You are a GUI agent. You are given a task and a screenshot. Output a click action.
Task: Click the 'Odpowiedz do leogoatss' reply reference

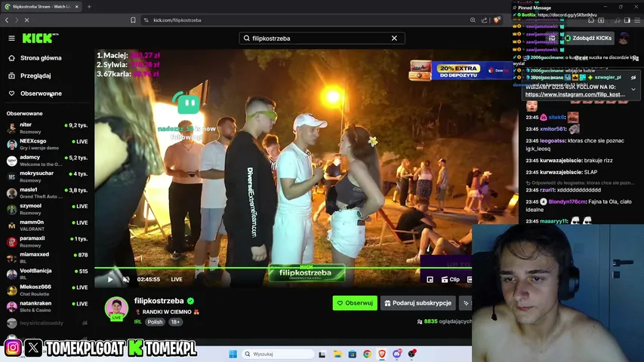click(580, 183)
